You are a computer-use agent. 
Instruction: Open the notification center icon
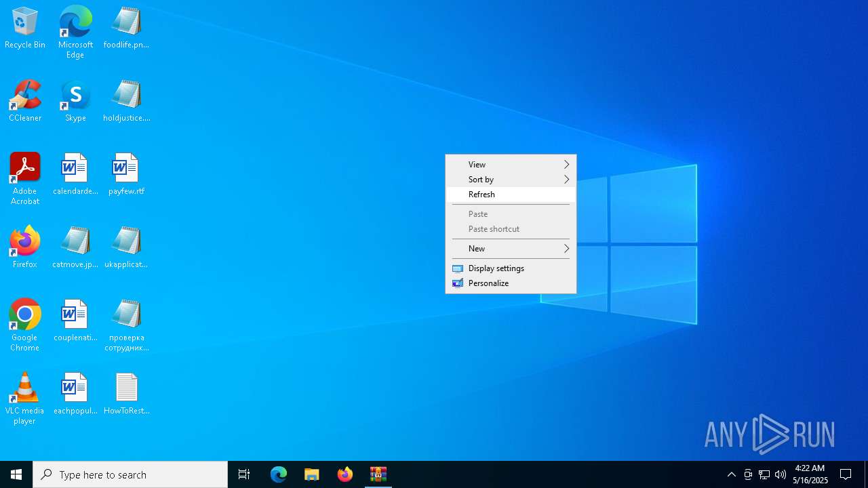846,474
